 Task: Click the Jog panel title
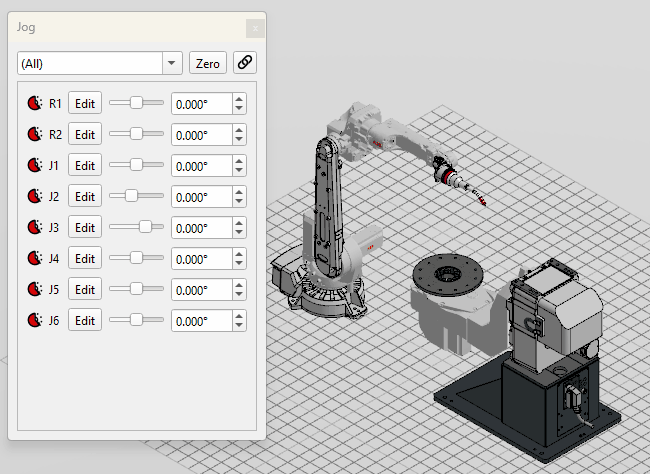point(26,27)
